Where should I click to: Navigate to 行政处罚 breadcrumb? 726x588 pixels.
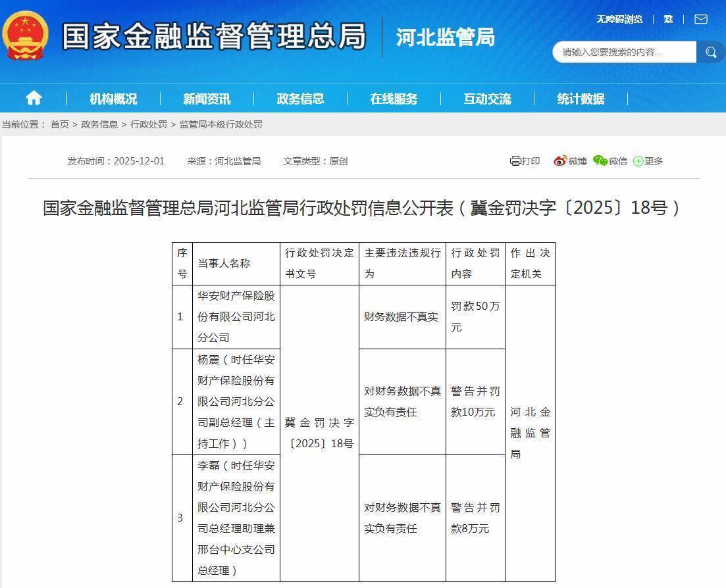point(149,124)
